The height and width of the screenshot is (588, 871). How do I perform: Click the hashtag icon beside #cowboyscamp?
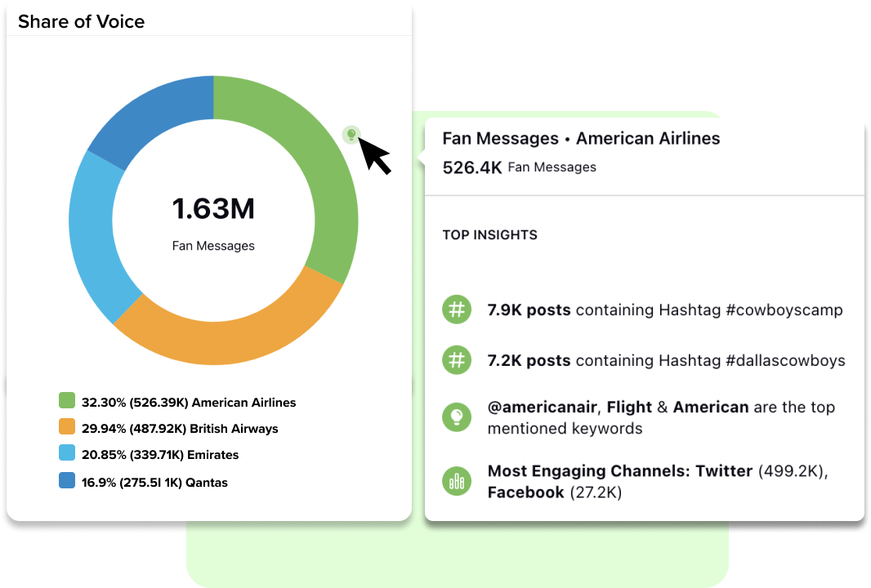click(457, 310)
